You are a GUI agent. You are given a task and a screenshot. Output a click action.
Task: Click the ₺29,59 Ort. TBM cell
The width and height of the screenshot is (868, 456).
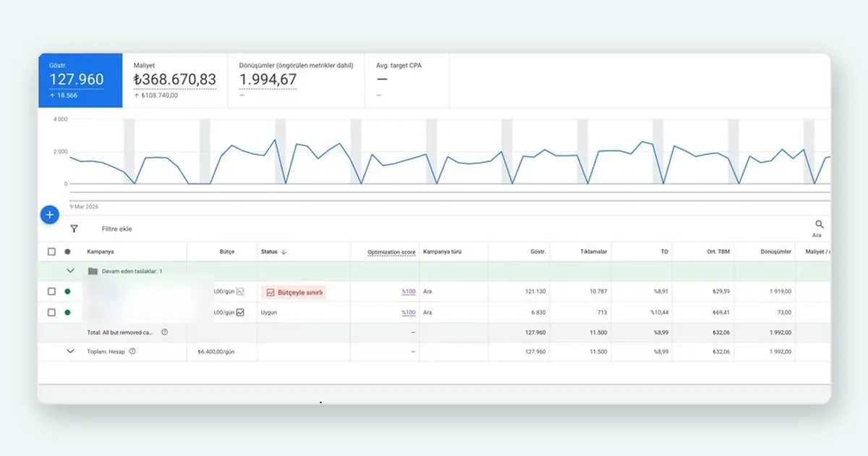click(721, 292)
